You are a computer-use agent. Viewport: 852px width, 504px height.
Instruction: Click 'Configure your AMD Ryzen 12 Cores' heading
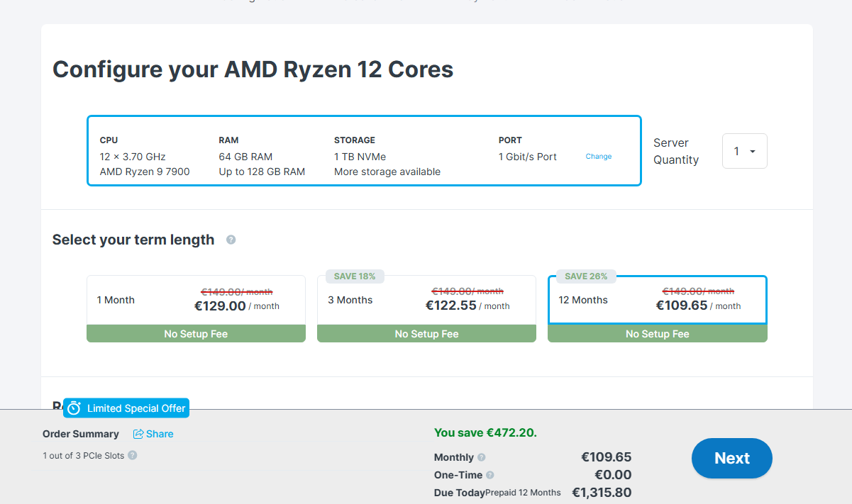(x=253, y=69)
